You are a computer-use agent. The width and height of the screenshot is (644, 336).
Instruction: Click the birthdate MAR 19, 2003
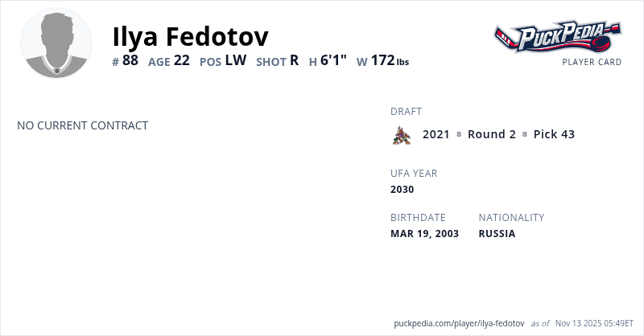tap(424, 234)
